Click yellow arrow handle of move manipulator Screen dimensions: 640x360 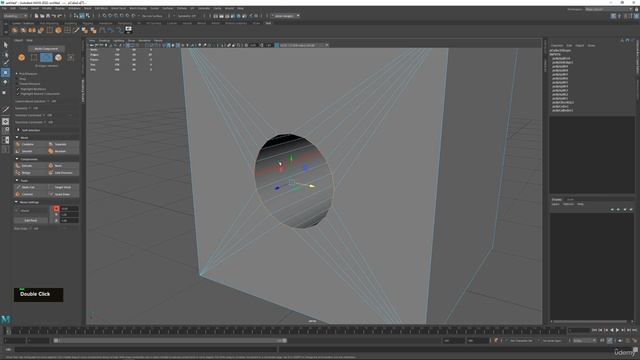(312, 186)
